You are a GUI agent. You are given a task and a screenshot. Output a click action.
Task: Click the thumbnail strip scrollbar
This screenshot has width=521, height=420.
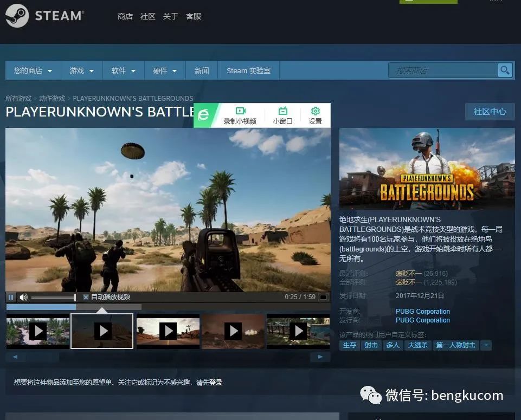click(x=168, y=357)
